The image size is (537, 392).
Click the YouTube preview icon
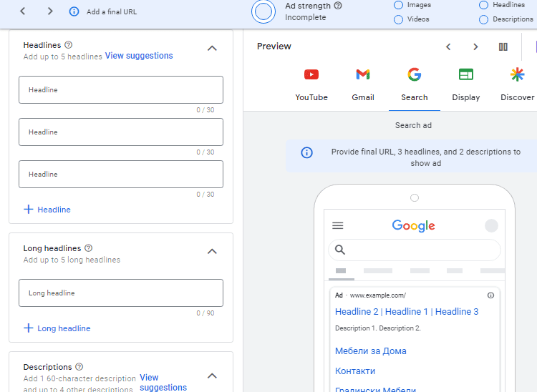coord(311,74)
